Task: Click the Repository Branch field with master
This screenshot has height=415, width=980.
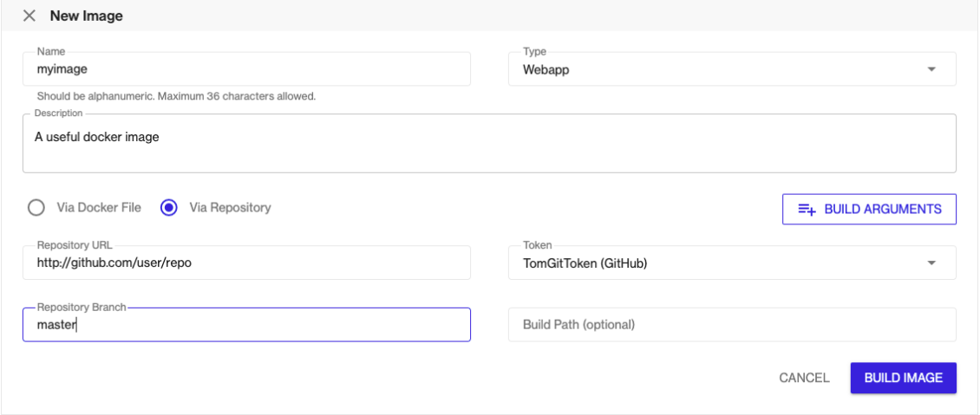Action: [246, 325]
